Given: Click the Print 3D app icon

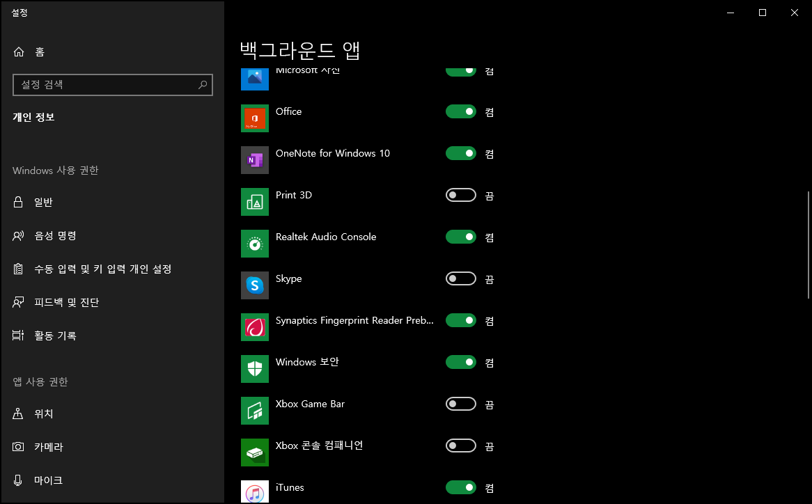Looking at the screenshot, I should click(255, 202).
